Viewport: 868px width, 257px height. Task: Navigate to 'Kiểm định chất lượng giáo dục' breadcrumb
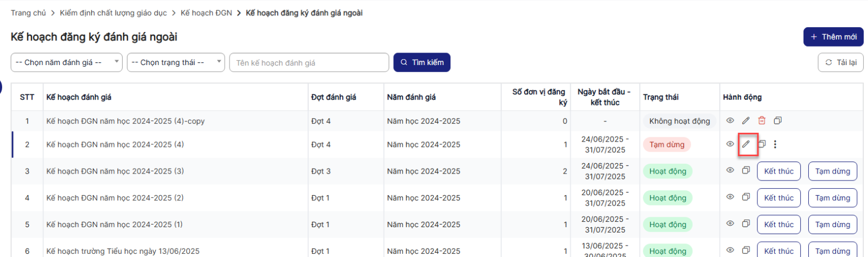[113, 13]
